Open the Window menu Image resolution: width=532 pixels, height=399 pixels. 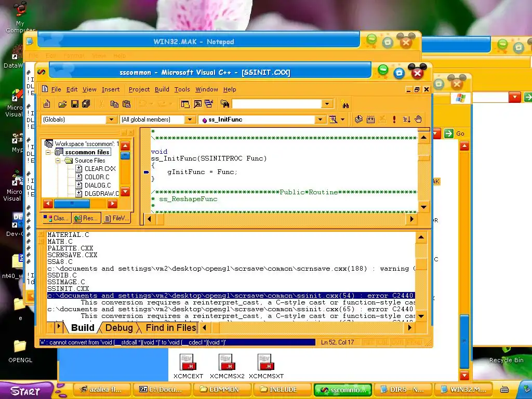(207, 89)
